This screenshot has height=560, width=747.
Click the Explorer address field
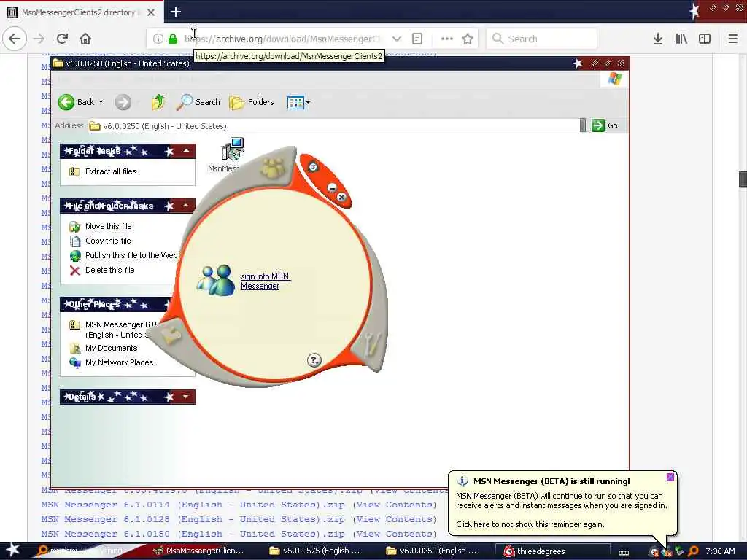pos(333,125)
